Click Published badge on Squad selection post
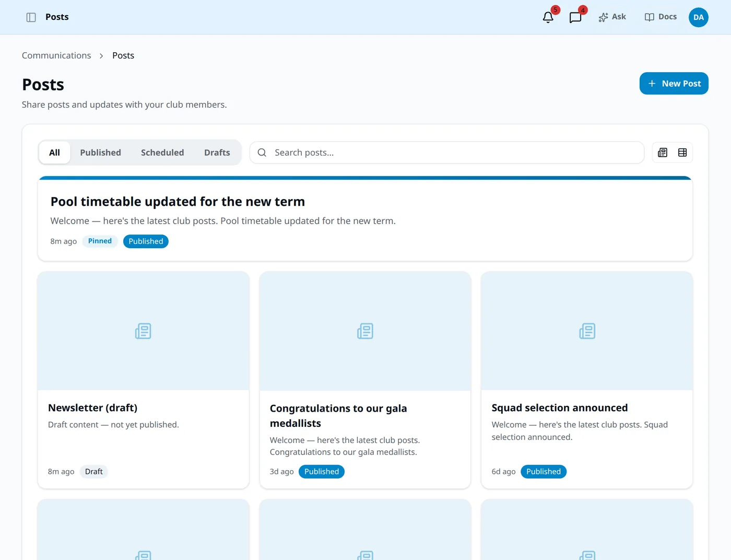 pos(544,472)
